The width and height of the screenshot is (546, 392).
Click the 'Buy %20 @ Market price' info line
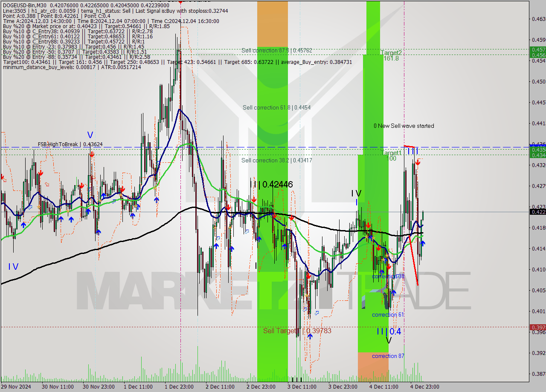(x=86, y=26)
